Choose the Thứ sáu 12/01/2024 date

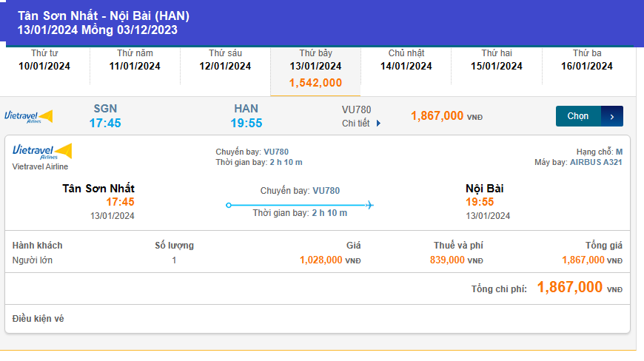(x=225, y=60)
